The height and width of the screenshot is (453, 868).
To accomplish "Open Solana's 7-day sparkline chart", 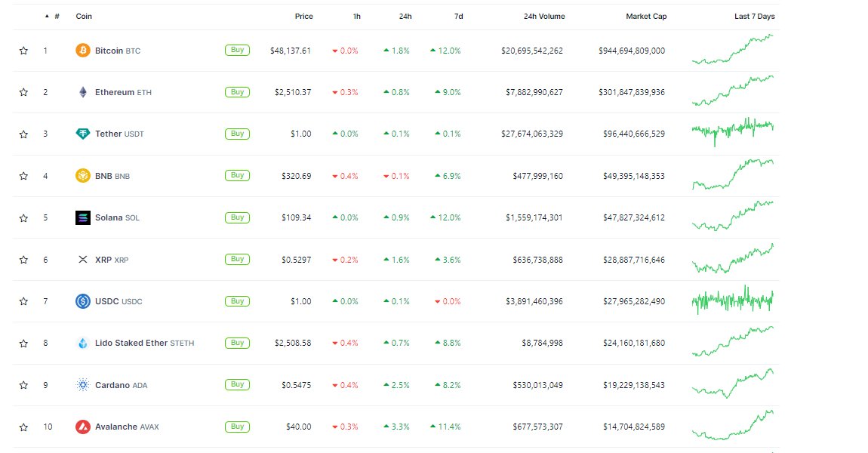I will (732, 216).
